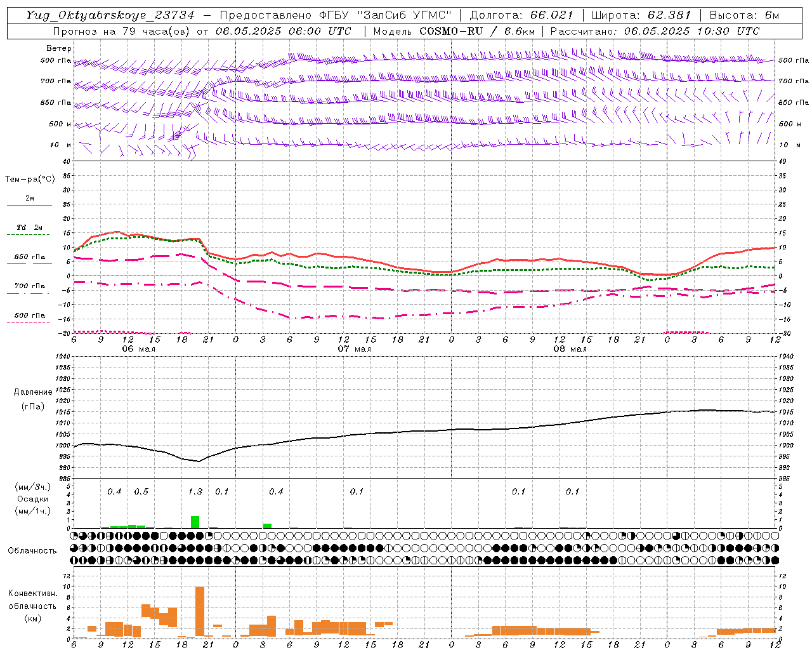The width and height of the screenshot is (812, 650).
Task: Click the Ветер wind panel label
Action: (59, 48)
